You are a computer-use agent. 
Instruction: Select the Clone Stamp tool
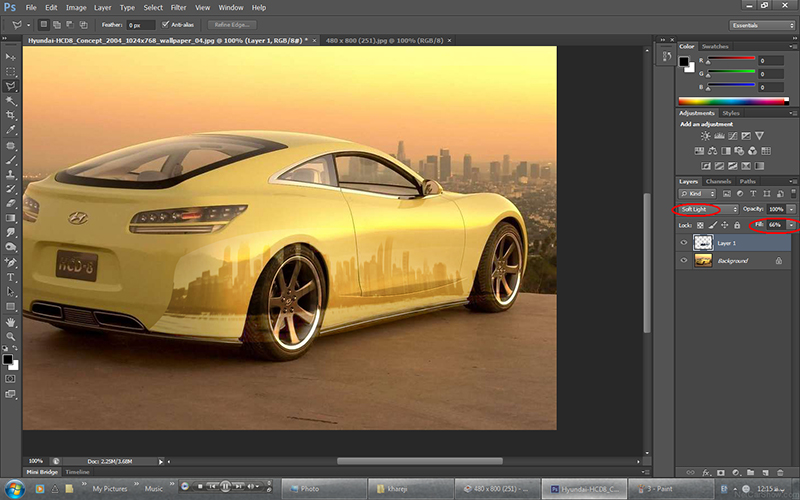pos(10,174)
